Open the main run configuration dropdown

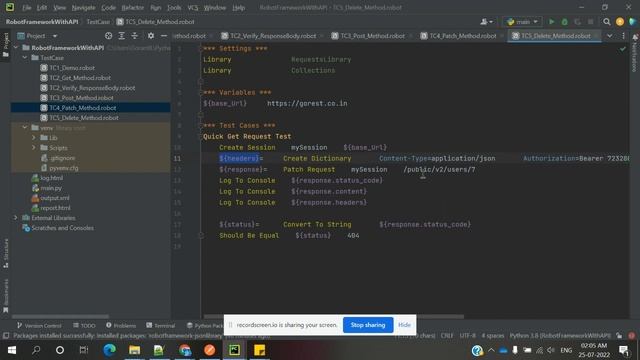(523, 22)
